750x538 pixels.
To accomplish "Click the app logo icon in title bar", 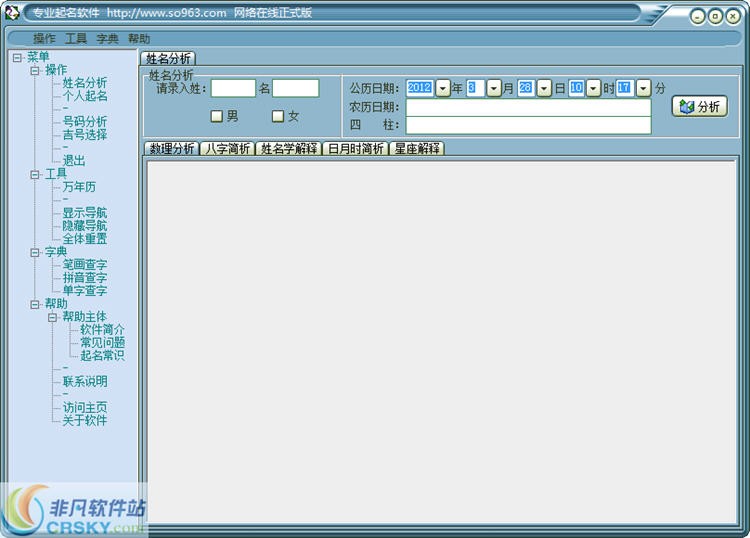I will (11, 12).
